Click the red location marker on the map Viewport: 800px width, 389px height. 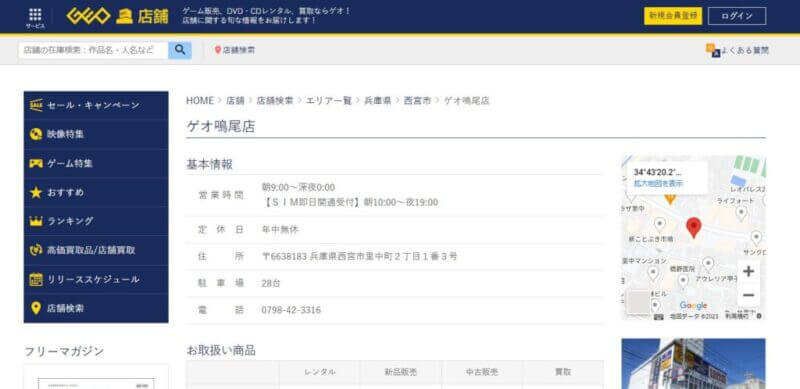click(x=693, y=227)
